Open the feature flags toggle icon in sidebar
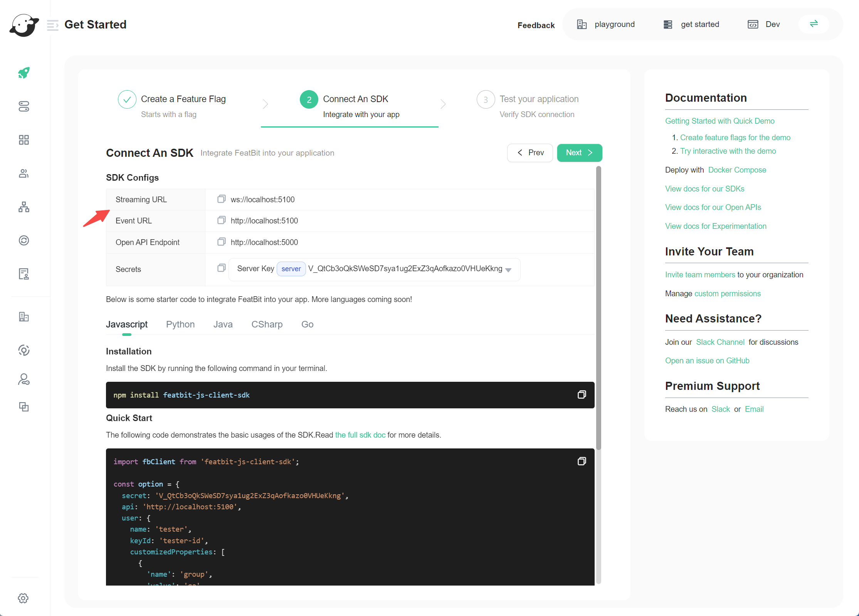This screenshot has height=616, width=859. pos(24,106)
